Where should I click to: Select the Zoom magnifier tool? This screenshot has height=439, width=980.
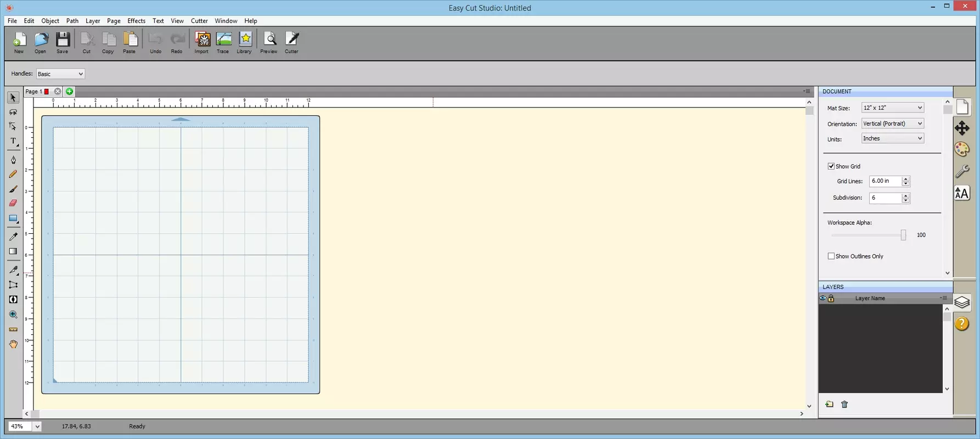point(13,314)
